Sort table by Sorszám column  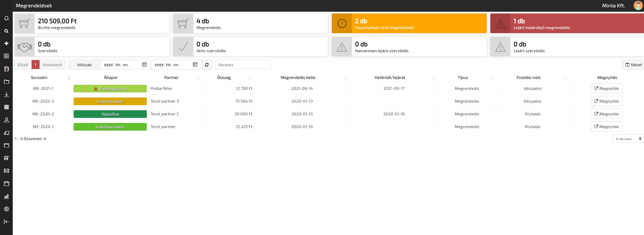click(68, 78)
